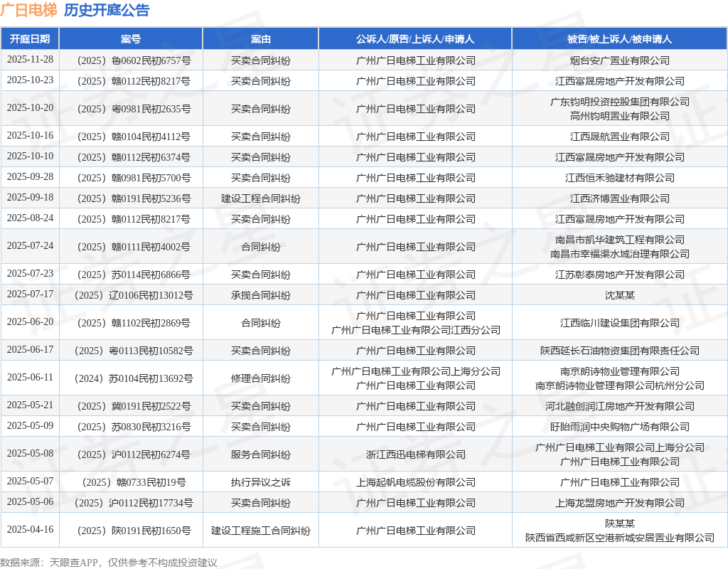Click the 建设工程合同纠纷 cause cell
728x569 pixels.
(260, 198)
